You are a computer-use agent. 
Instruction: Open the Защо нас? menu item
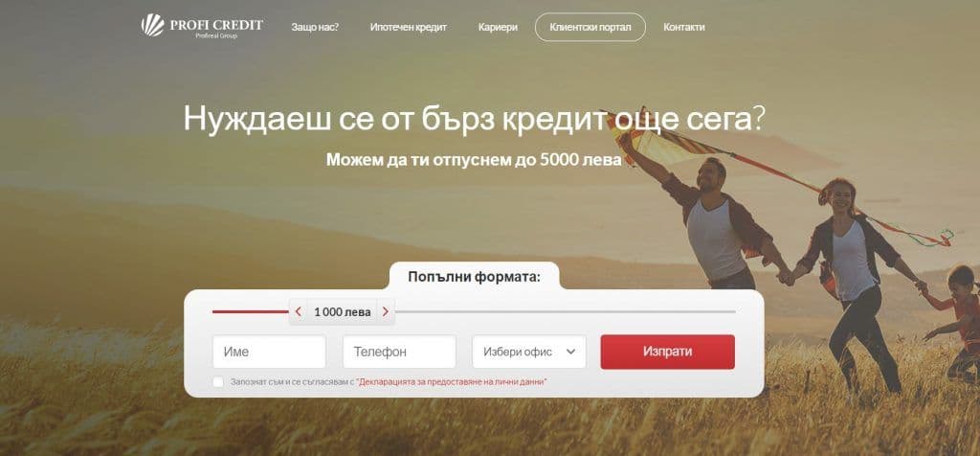[x=315, y=27]
